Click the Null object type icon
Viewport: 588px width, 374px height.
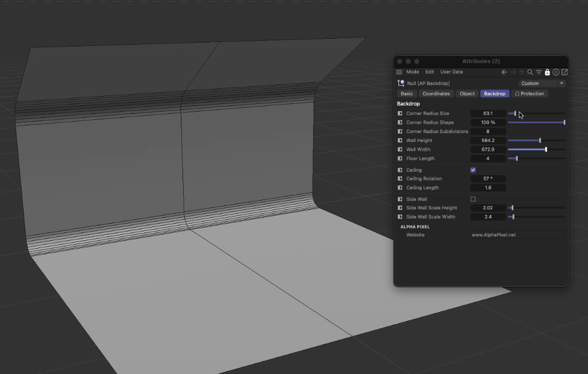coord(400,83)
